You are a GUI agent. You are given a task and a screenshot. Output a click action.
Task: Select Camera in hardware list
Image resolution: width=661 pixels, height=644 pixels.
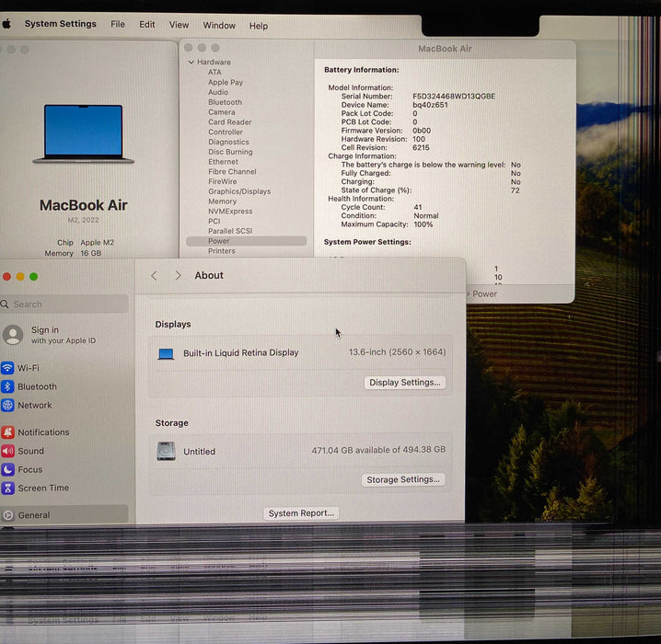222,112
